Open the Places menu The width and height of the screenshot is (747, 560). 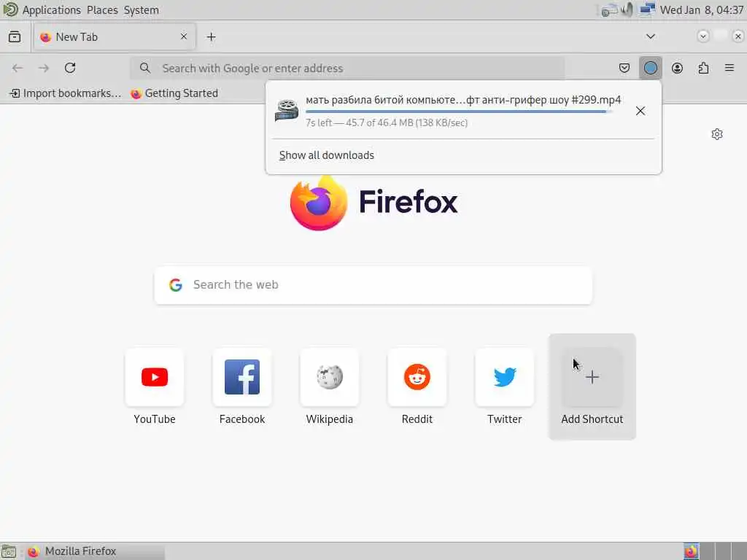[x=102, y=10]
